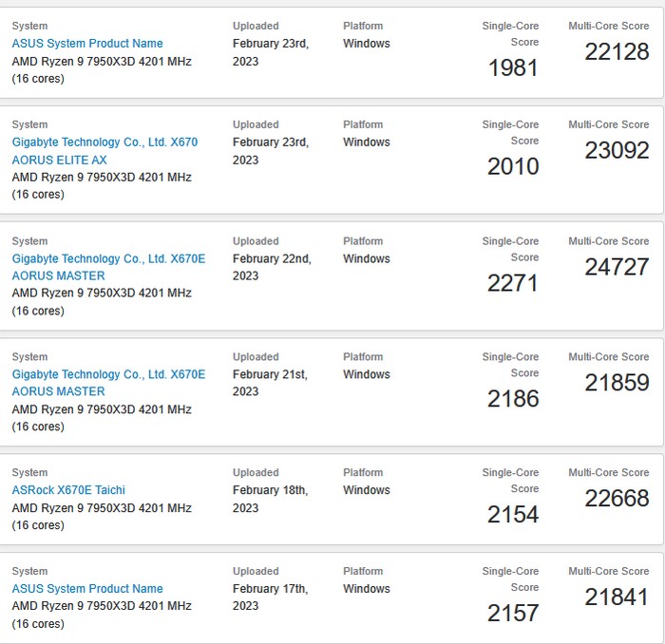The image size is (665, 644).
Task: Click the multi-core score 22128
Action: coord(617,53)
